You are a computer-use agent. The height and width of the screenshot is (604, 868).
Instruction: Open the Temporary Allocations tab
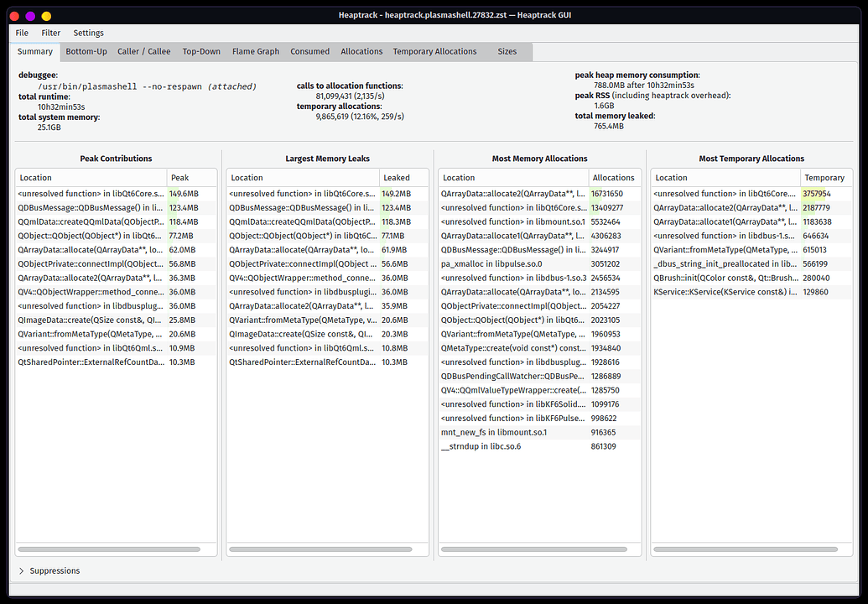pyautogui.click(x=434, y=51)
